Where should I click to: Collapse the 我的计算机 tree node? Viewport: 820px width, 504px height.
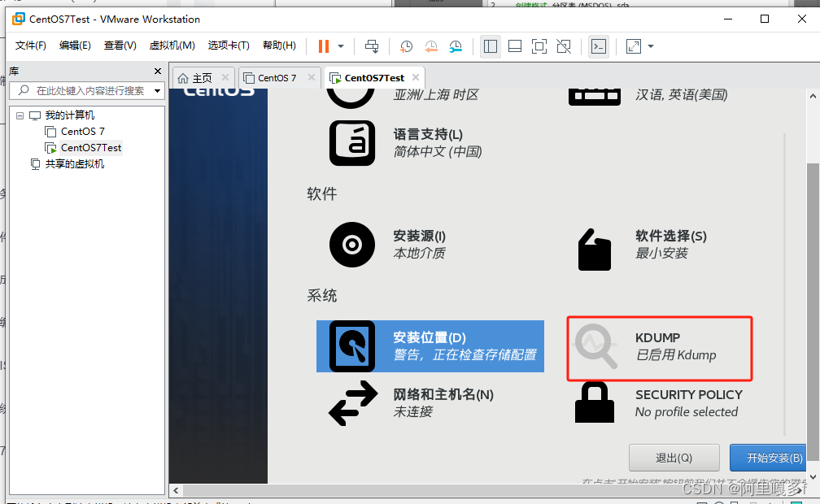tap(19, 115)
